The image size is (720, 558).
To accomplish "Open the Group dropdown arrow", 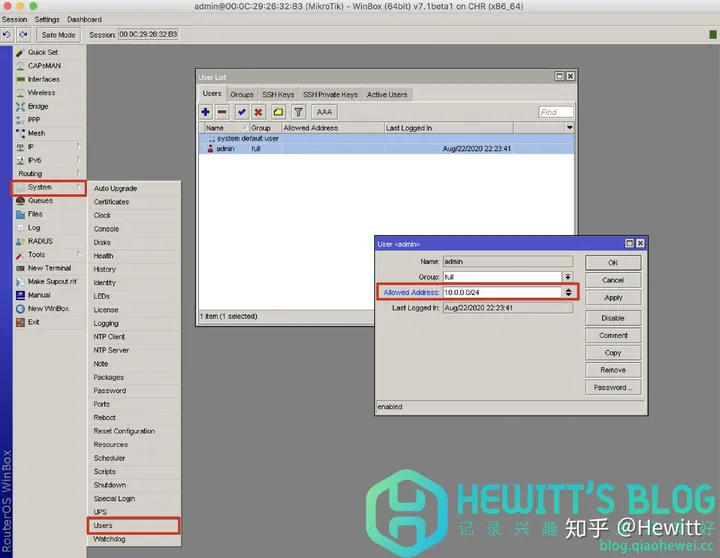I will click(x=568, y=276).
